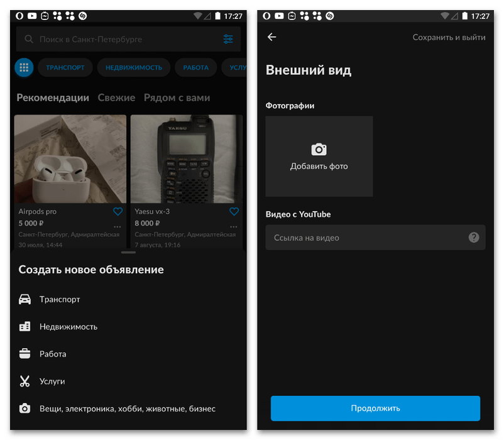Tap the Добавить фото tile

coord(319,157)
